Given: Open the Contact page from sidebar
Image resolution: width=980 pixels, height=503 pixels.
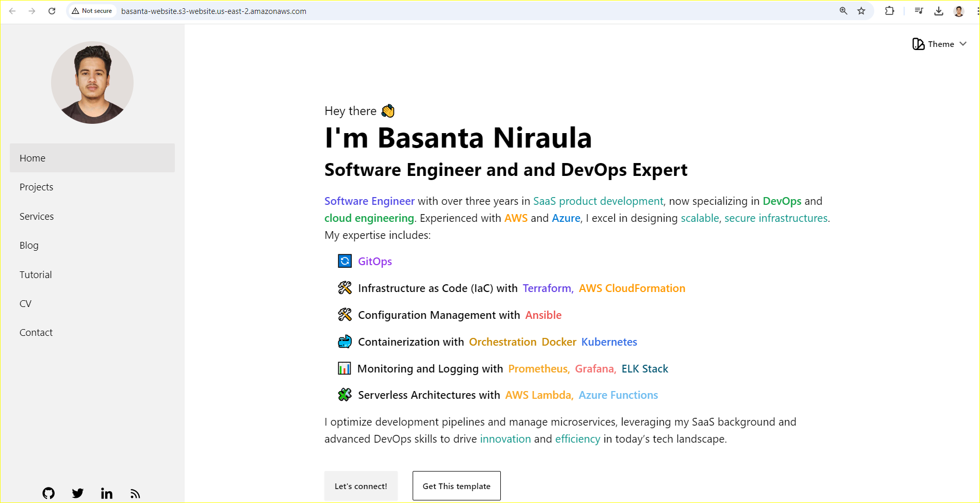Looking at the screenshot, I should (36, 333).
